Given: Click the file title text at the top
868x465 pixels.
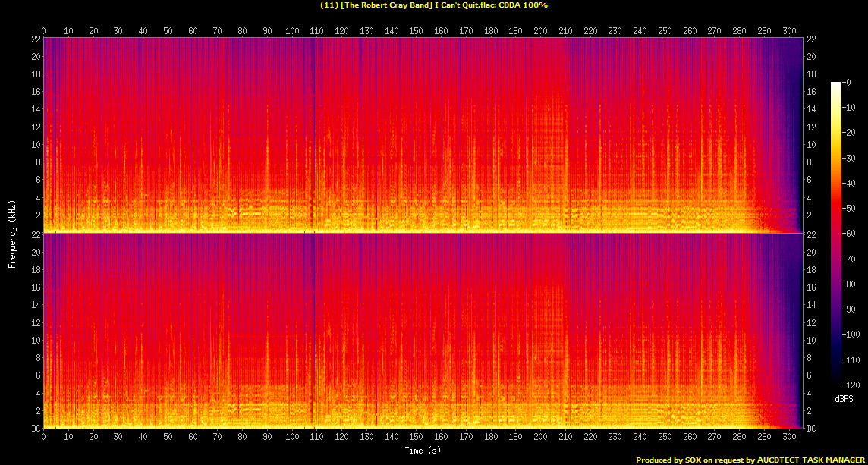Looking at the screenshot, I should click(x=434, y=5).
